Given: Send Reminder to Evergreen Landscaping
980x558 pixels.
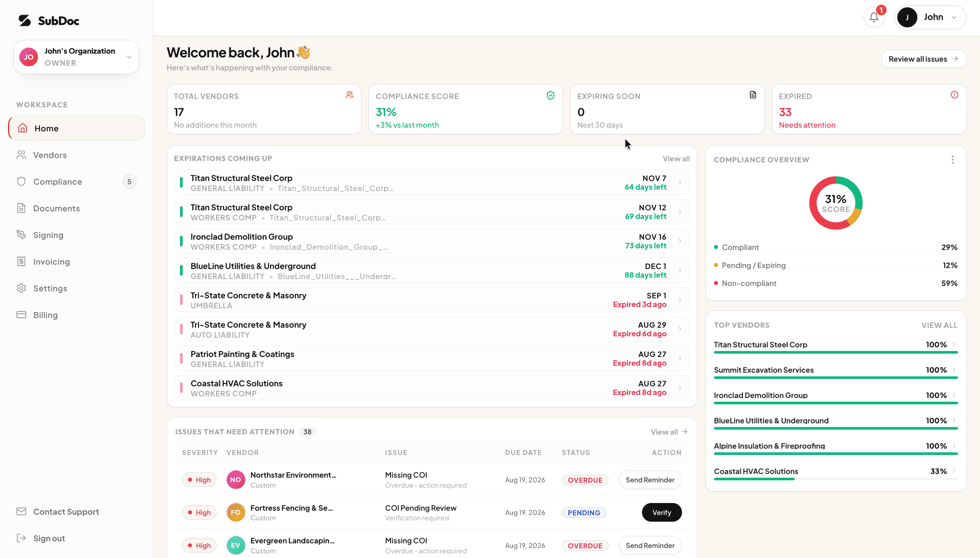Looking at the screenshot, I should pyautogui.click(x=650, y=545).
